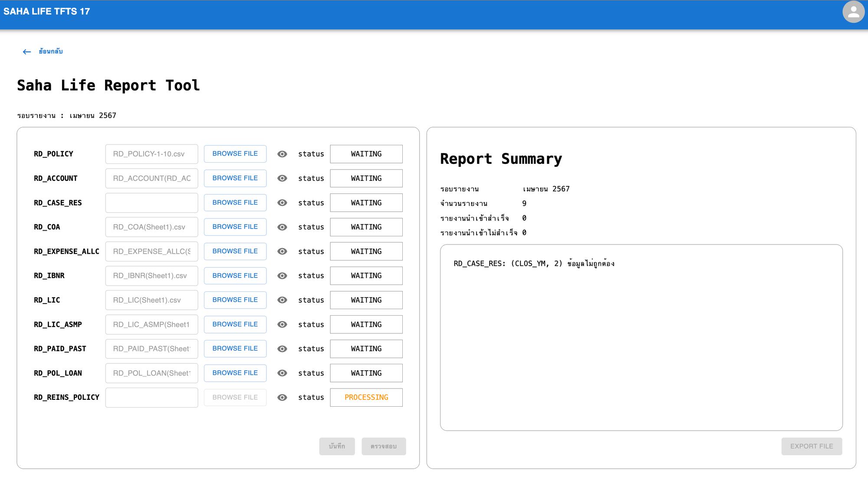Toggle the eye icon for RD_LIC
Screen dimensions: 868x480
pos(282,300)
